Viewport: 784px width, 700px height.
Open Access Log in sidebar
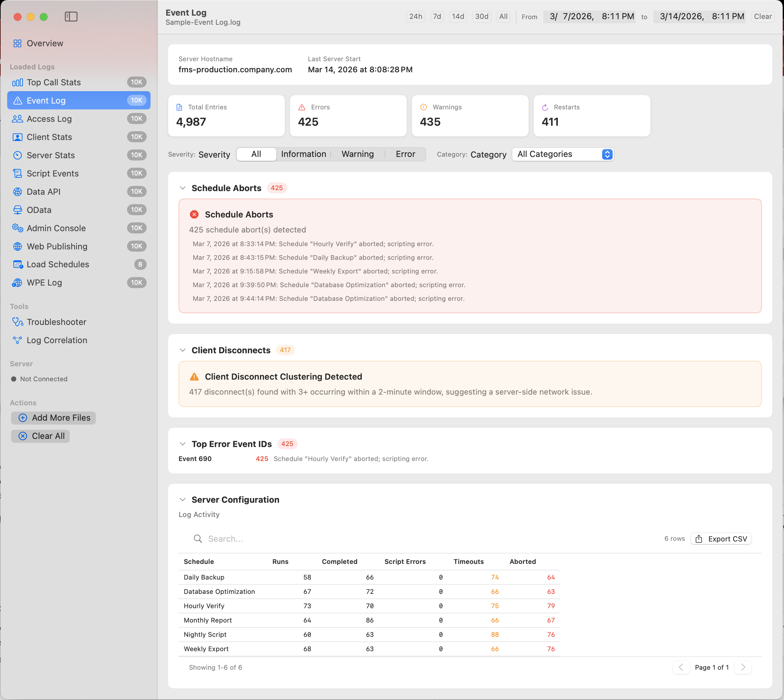[49, 119]
